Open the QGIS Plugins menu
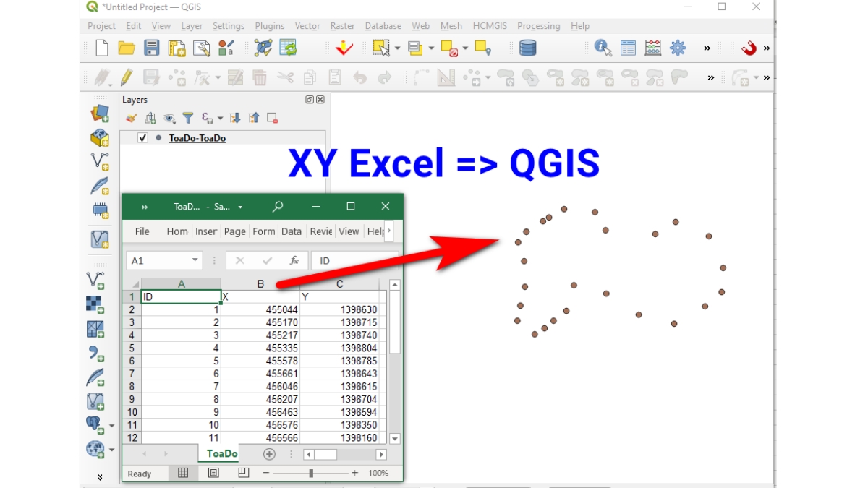The image size is (868, 488). coord(269,25)
